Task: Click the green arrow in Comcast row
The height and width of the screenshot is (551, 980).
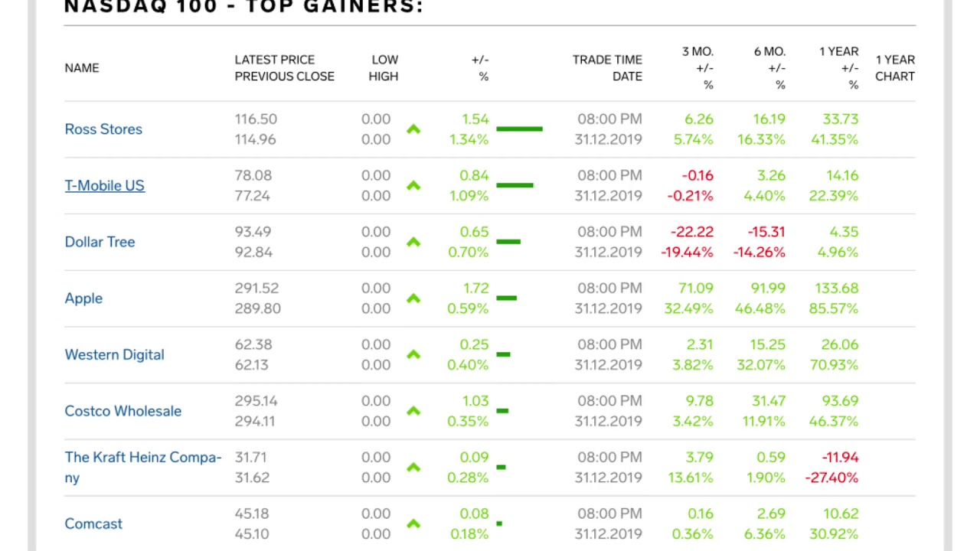Action: [413, 524]
